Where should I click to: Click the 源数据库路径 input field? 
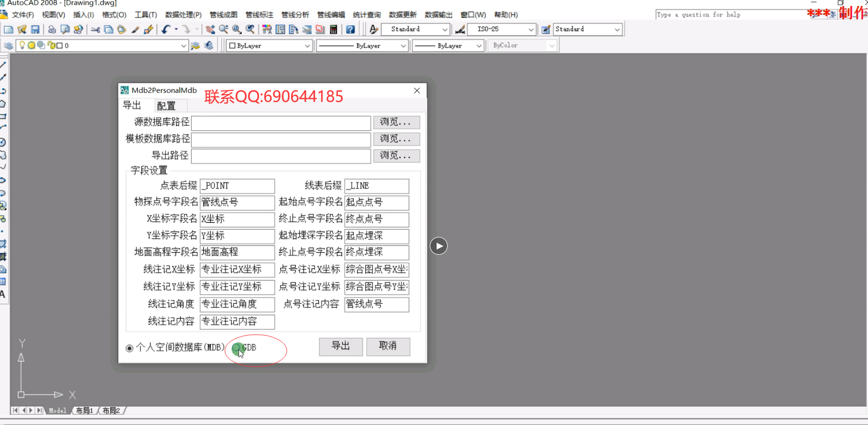click(x=281, y=123)
